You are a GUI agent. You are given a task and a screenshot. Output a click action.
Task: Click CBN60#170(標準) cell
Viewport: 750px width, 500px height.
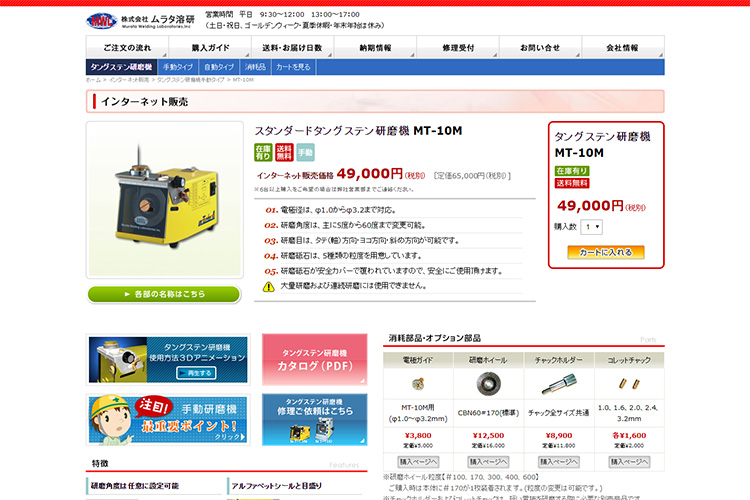pos(488,413)
